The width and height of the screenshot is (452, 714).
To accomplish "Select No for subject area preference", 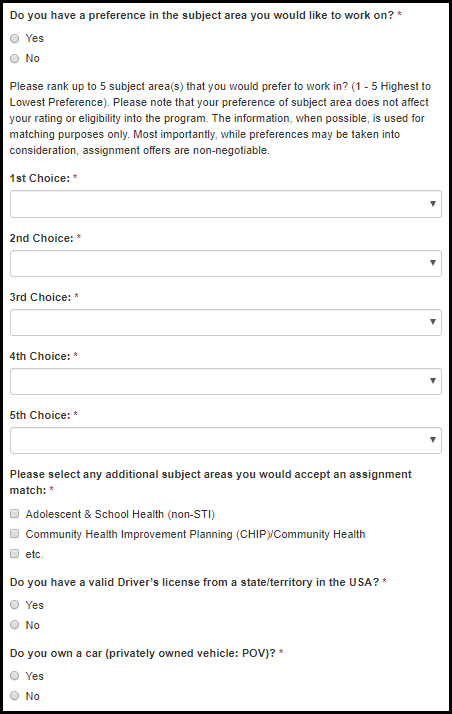I will 15,59.
